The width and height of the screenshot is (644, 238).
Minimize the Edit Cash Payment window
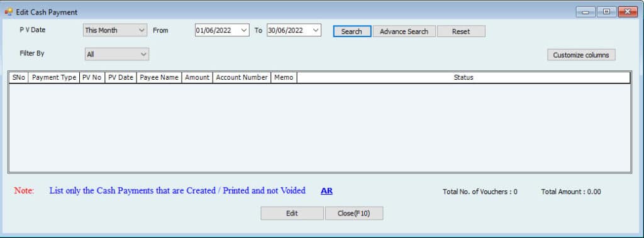[586, 13]
